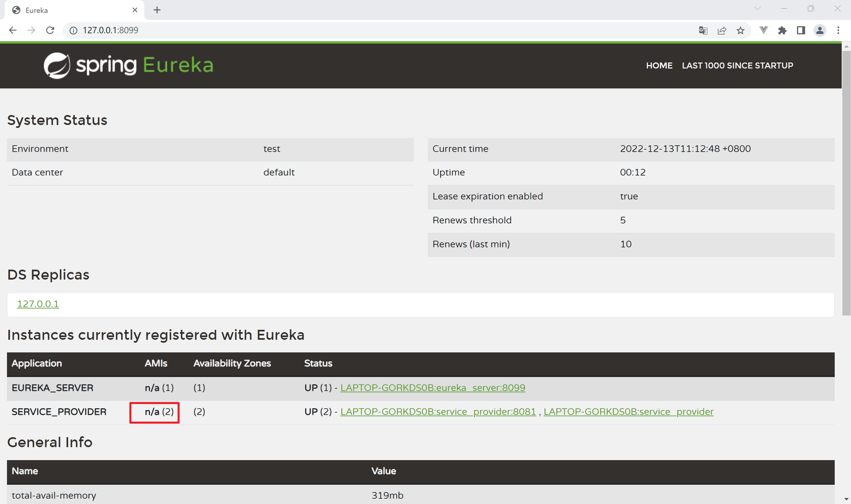The height and width of the screenshot is (504, 851).
Task: Click the 'Lease expiration enabled' label
Action: coord(488,196)
